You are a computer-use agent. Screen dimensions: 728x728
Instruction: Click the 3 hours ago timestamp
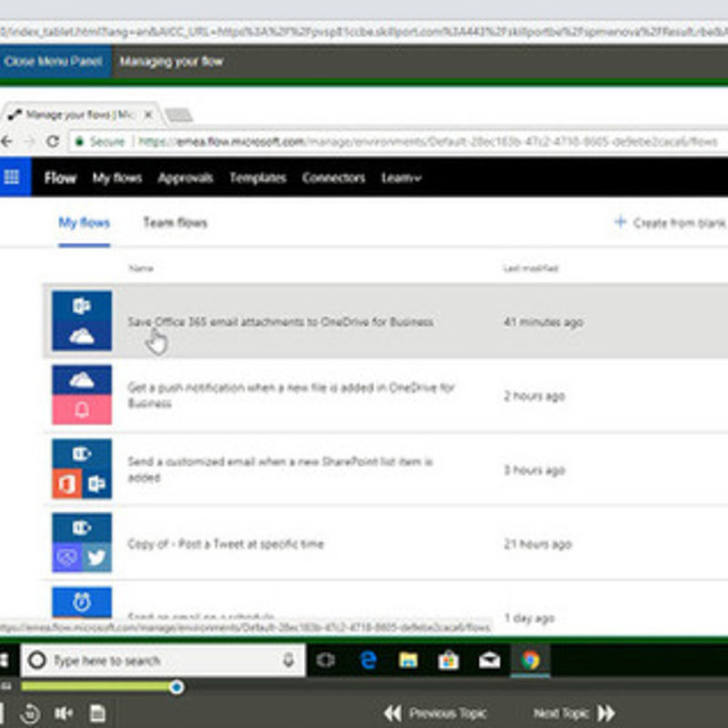pos(534,470)
